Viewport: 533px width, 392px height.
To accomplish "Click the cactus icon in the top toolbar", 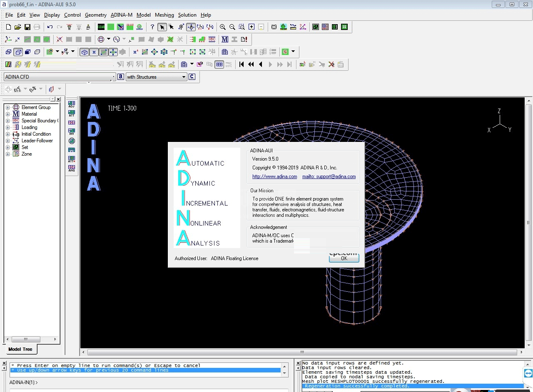I will coord(284,27).
